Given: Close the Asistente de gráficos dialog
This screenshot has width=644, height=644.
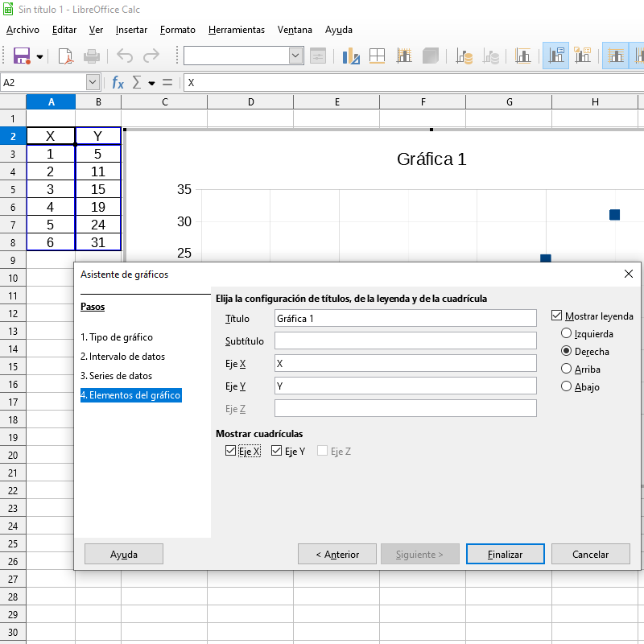Looking at the screenshot, I should [x=629, y=274].
